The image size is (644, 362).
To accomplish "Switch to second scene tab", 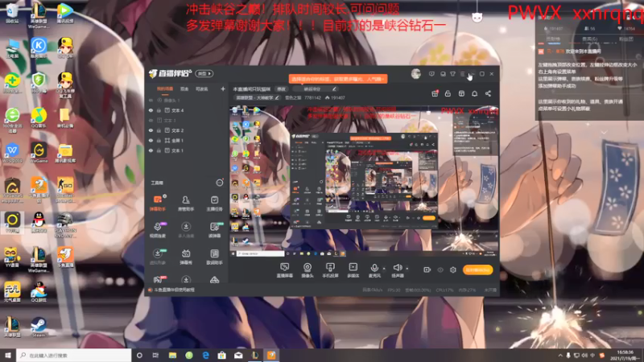I will (184, 88).
